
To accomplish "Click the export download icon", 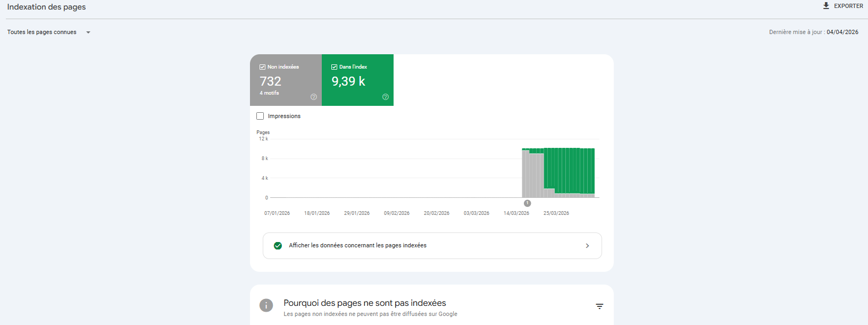I will [826, 6].
